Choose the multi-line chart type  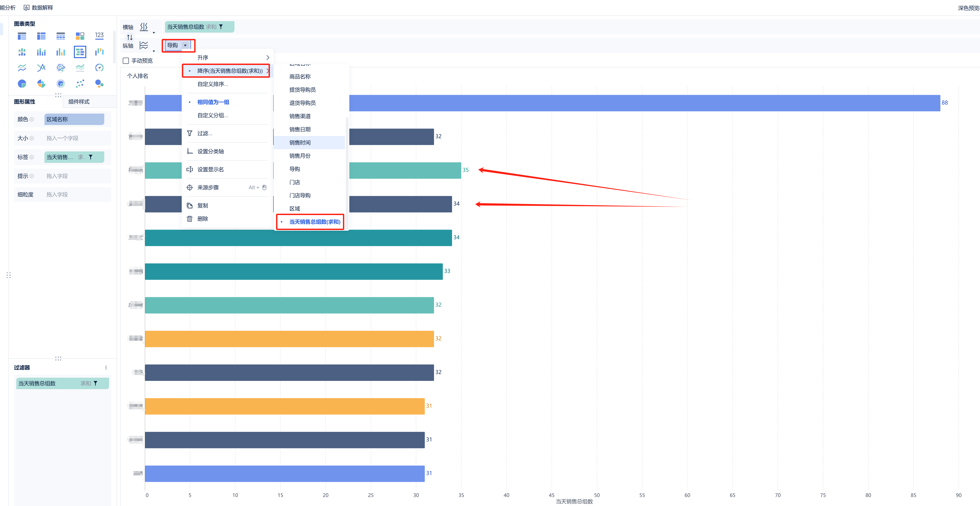click(x=22, y=68)
